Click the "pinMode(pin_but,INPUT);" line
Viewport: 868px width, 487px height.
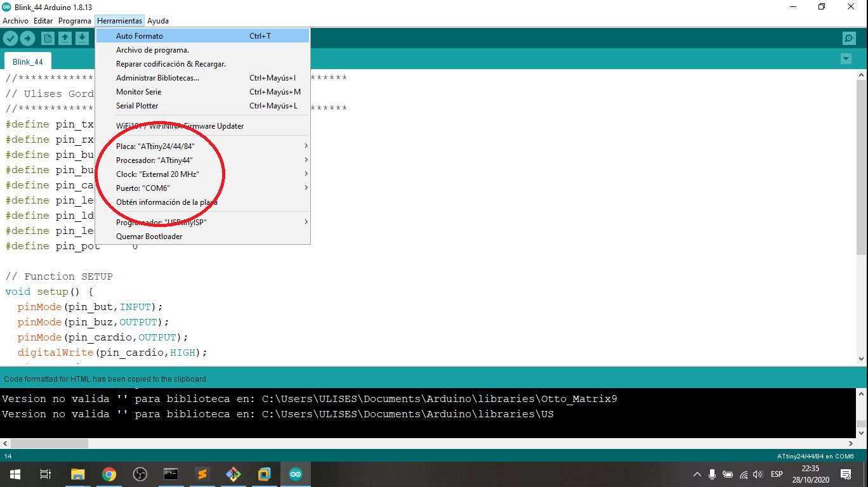point(90,307)
